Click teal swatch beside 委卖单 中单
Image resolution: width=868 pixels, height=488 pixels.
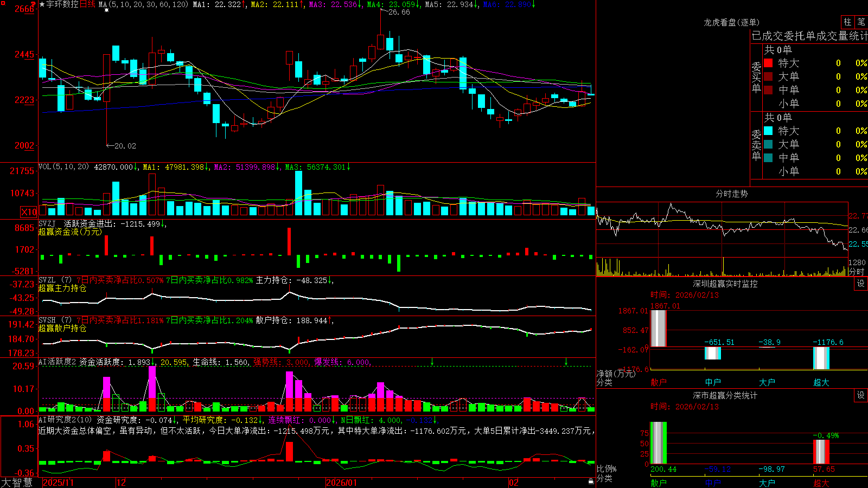(x=768, y=158)
